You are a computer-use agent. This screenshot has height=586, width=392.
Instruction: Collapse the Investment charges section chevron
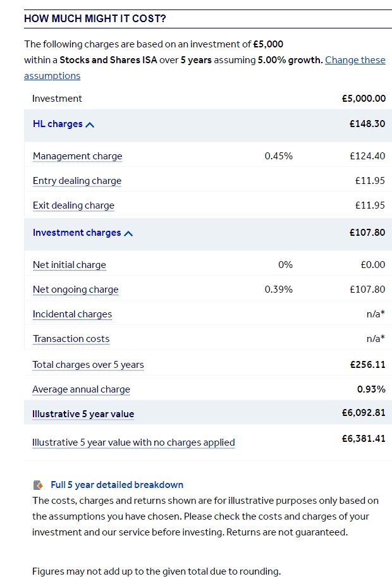tap(128, 233)
